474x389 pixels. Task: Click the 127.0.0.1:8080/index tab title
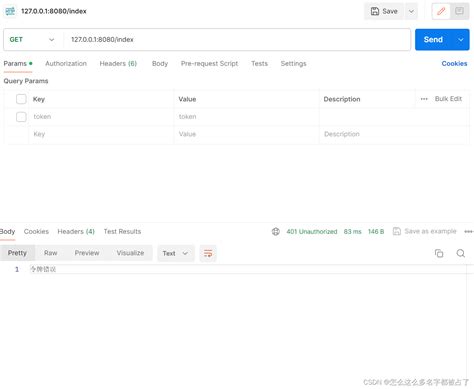tap(54, 11)
